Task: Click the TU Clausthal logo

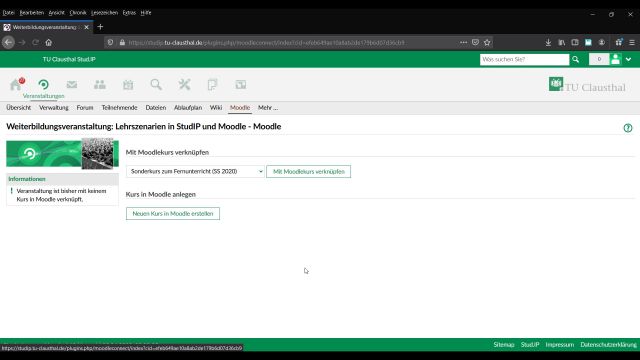Action: 587,85
